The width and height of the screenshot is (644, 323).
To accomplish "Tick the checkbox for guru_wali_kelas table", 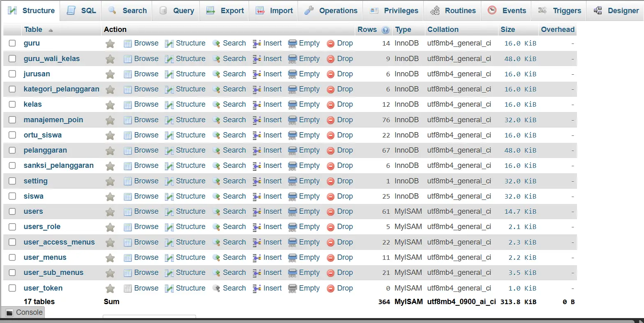I will pos(12,59).
